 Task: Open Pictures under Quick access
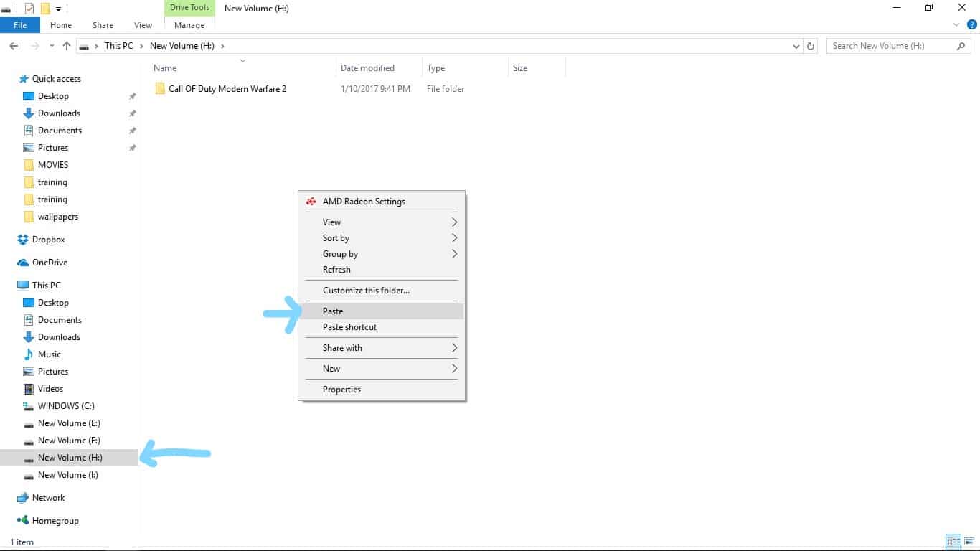[x=53, y=148]
